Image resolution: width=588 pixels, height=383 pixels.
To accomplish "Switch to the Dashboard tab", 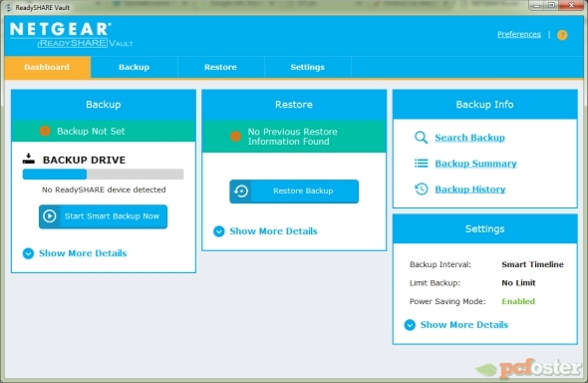I will tap(47, 67).
